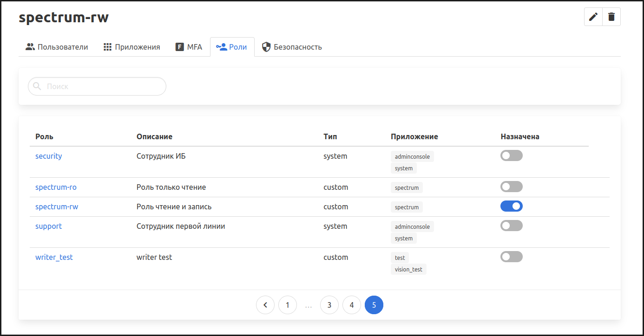This screenshot has width=644, height=336.
Task: Open the writer_test role link
Action: 54,257
